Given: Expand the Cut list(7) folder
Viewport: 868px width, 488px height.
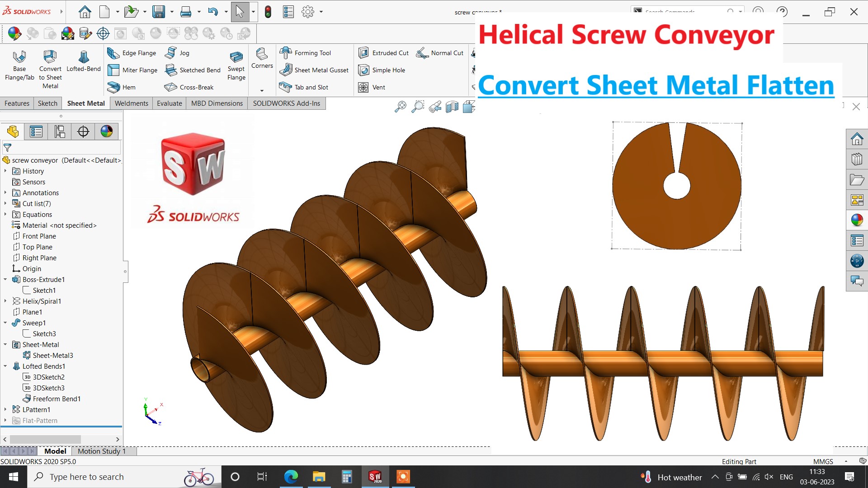Looking at the screenshot, I should tap(5, 204).
